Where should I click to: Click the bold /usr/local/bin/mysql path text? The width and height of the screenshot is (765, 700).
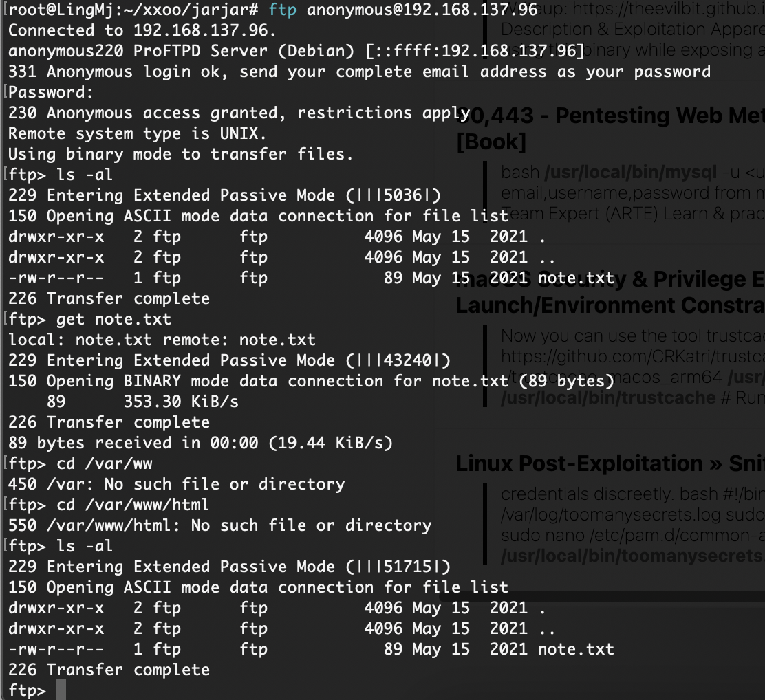pos(631,172)
